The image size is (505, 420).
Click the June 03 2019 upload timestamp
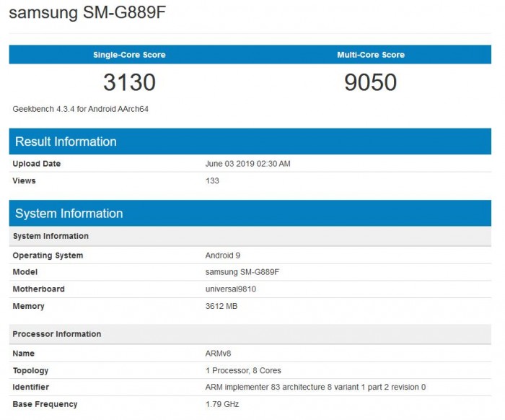(x=248, y=164)
